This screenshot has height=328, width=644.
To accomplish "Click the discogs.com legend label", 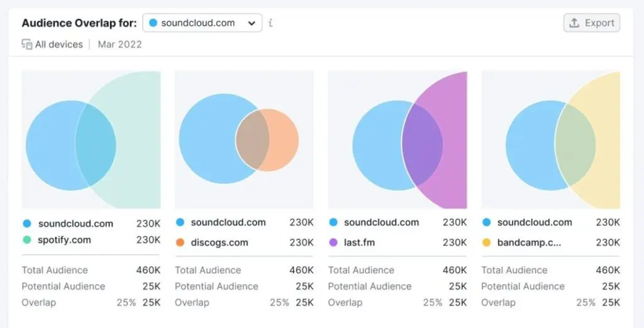I will point(219,243).
